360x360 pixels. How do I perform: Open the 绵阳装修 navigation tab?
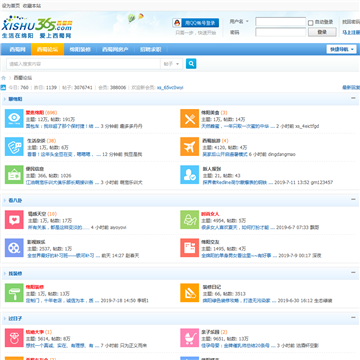tap(80, 49)
